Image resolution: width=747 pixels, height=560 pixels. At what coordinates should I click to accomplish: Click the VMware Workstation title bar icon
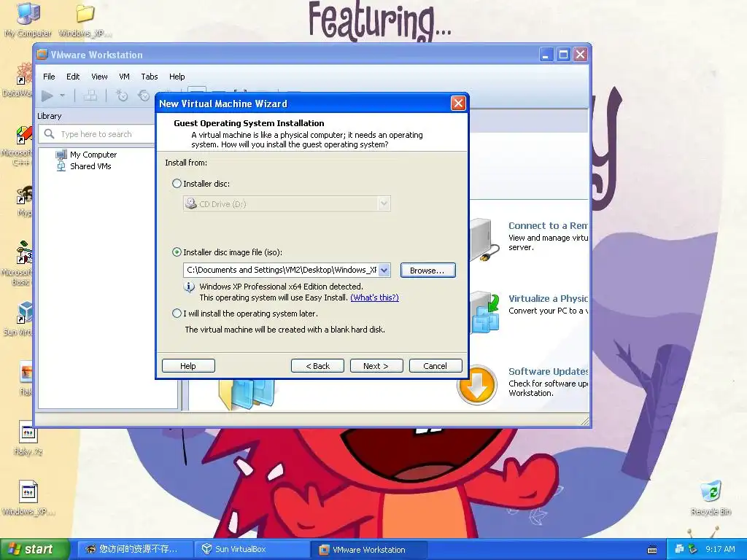pos(42,55)
